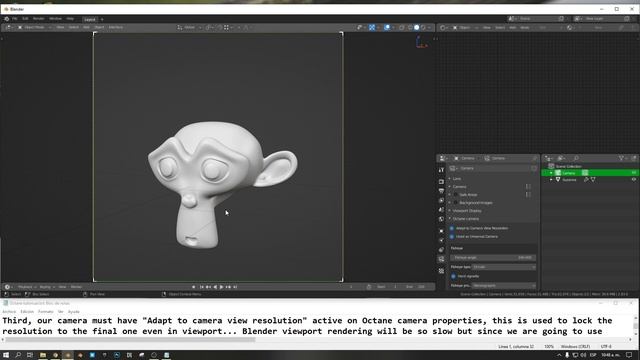Open the viewport shading options dropdown arrow
This screenshot has width=640, height=360.
pos(429,27)
